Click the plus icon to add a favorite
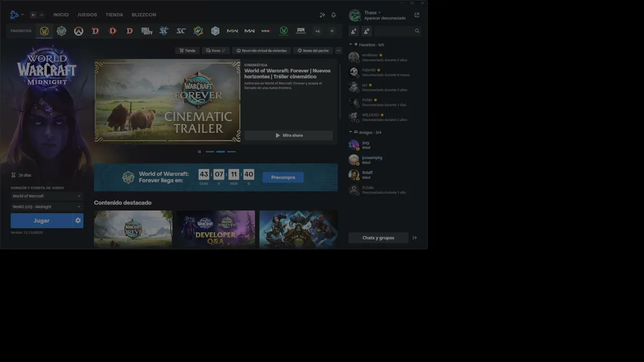 point(332,31)
